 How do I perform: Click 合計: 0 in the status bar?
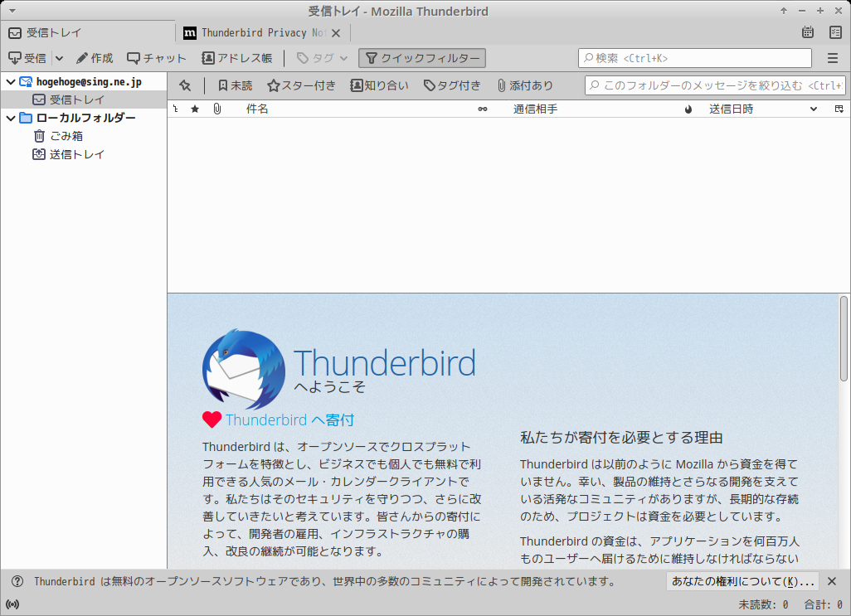tap(823, 604)
